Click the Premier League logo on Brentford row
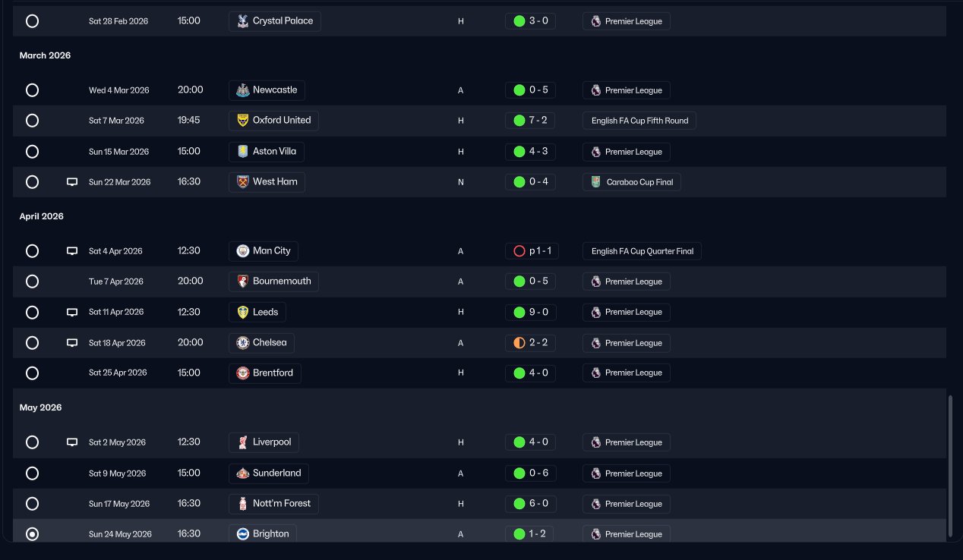Screen dimensions: 963x560 [x=596, y=373]
